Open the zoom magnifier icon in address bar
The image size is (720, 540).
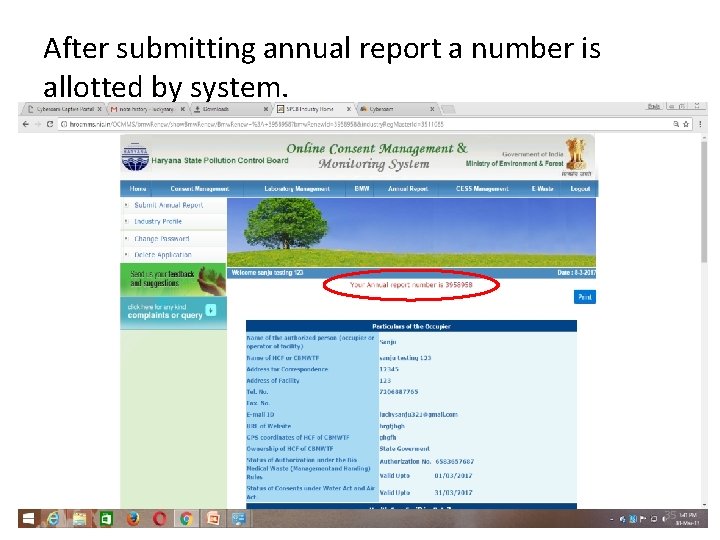coord(676,124)
